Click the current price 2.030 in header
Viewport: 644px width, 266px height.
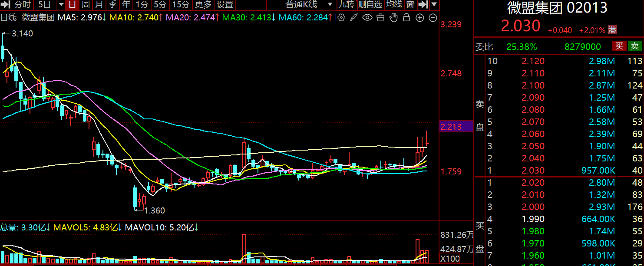coord(521,26)
